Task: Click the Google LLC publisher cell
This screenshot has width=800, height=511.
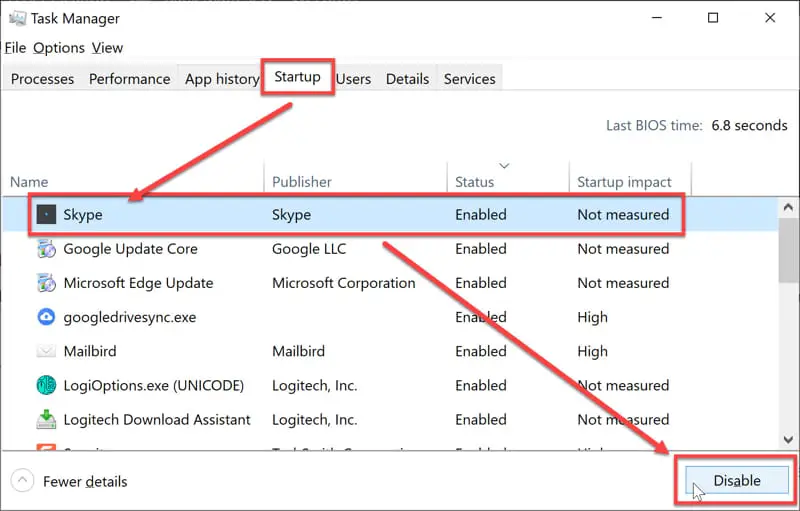Action: [x=309, y=249]
